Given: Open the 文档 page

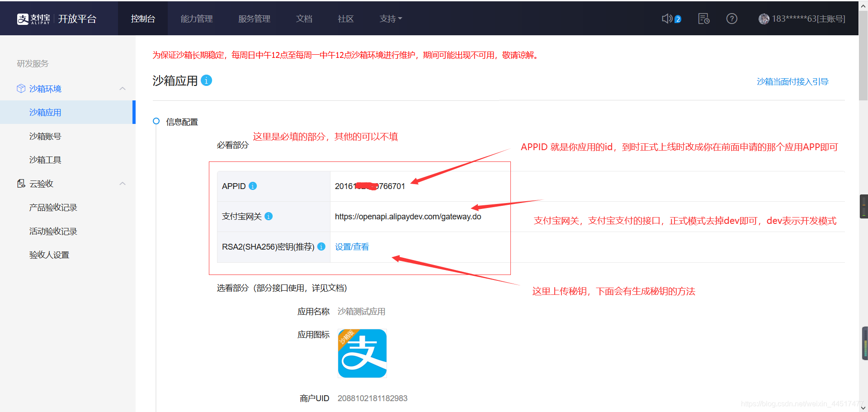Looking at the screenshot, I should (x=304, y=19).
